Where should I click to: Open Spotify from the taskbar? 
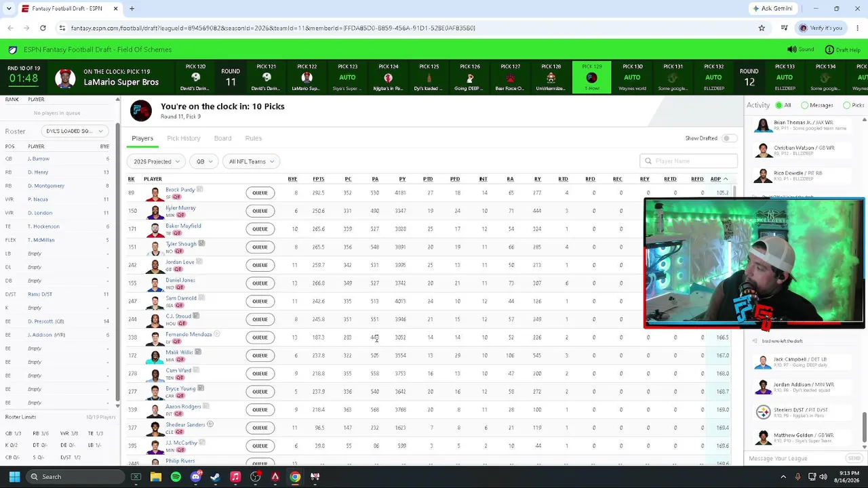coord(176,476)
